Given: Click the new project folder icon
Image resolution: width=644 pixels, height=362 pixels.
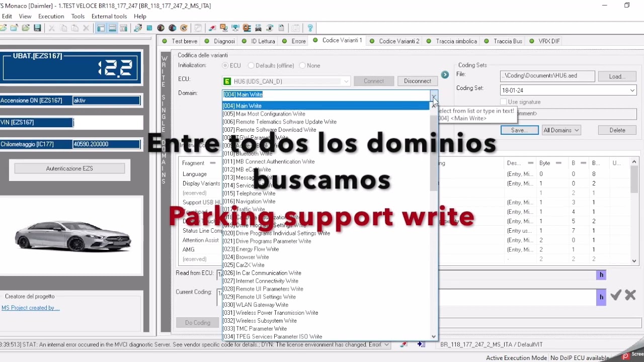Looking at the screenshot, I should (x=14, y=28).
